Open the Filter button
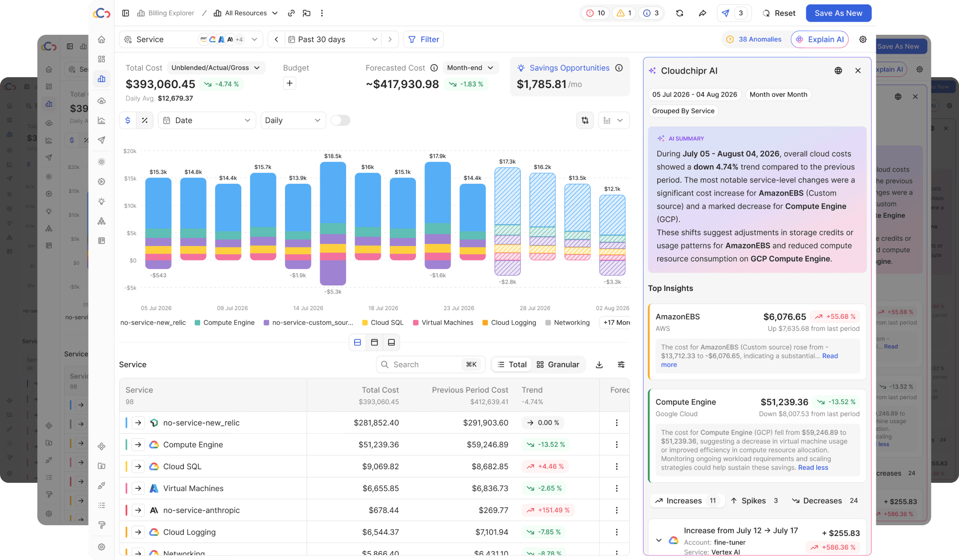This screenshot has height=560, width=959. pos(423,39)
